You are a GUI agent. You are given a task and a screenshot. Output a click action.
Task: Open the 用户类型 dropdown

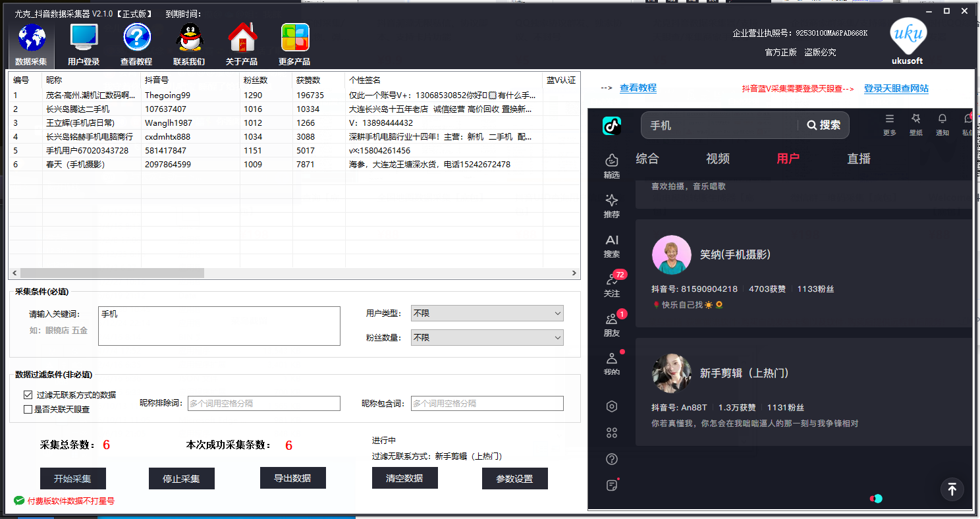pos(487,314)
